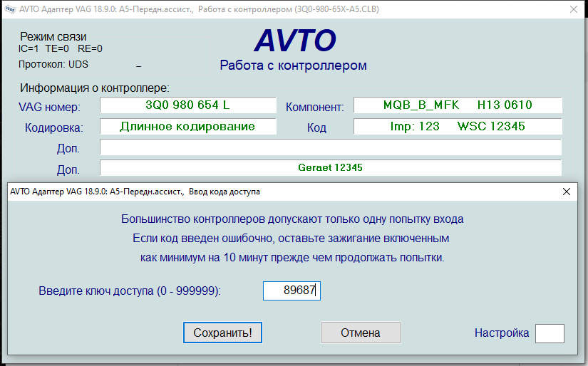Click the app icon in the main title bar

point(10,9)
